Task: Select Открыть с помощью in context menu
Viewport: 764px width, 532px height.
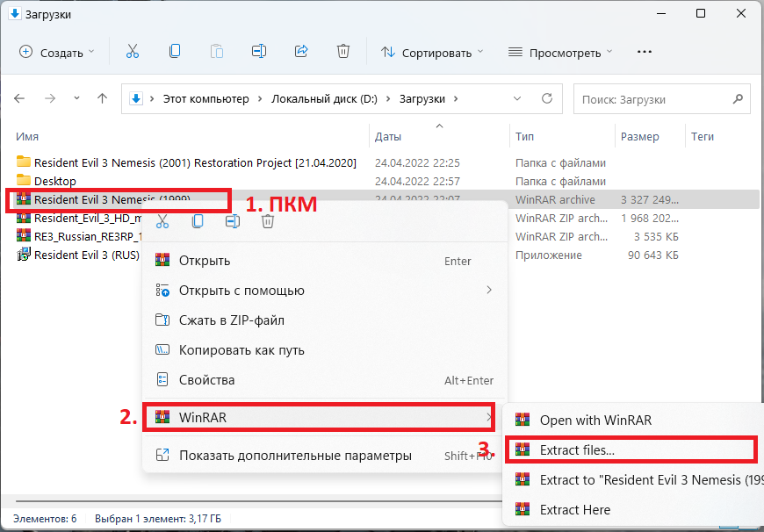Action: tap(325, 291)
